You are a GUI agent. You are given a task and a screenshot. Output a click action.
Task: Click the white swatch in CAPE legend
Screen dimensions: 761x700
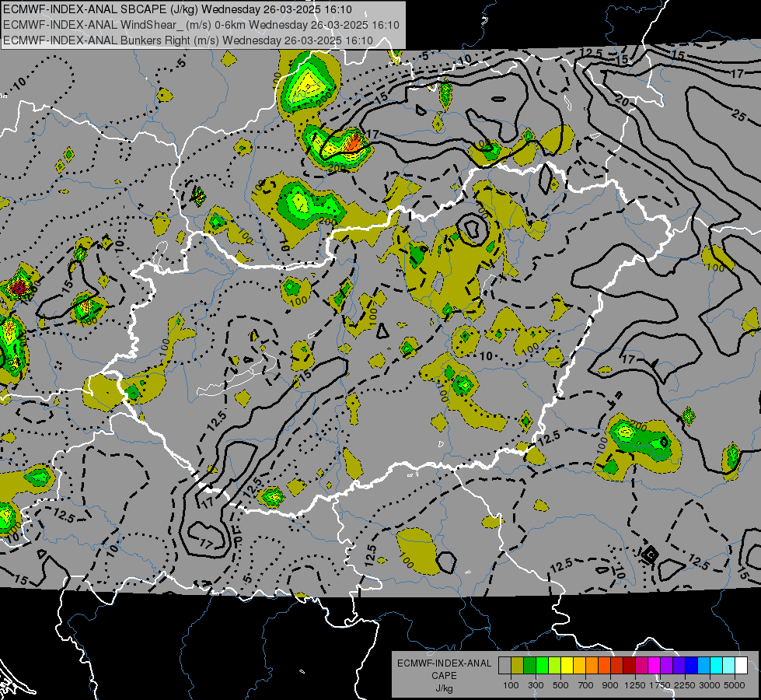point(741,666)
